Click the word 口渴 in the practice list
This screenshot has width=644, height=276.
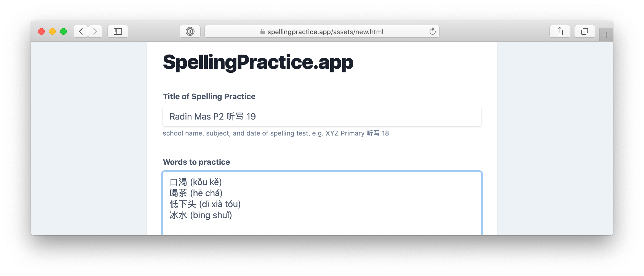click(x=179, y=182)
